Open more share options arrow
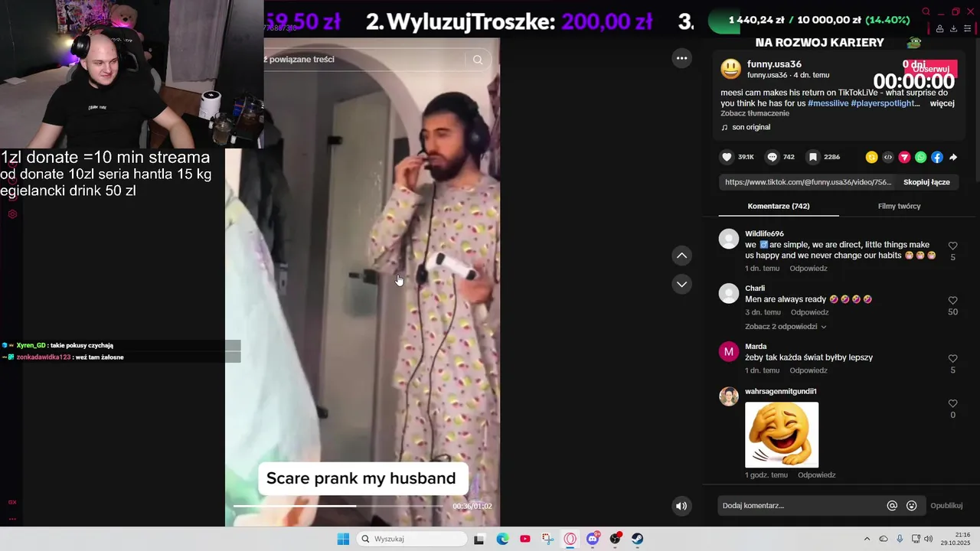This screenshot has height=551, width=980. coord(953,157)
